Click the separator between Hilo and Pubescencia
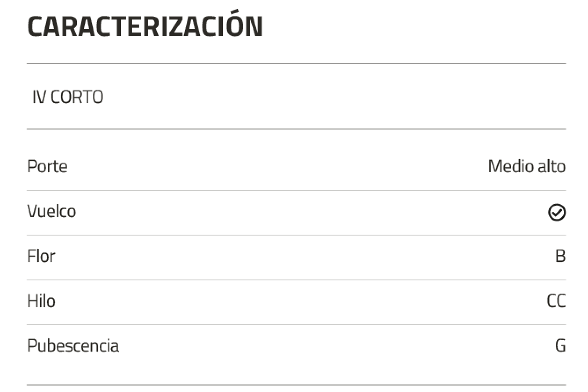The width and height of the screenshot is (588, 392). 296,325
